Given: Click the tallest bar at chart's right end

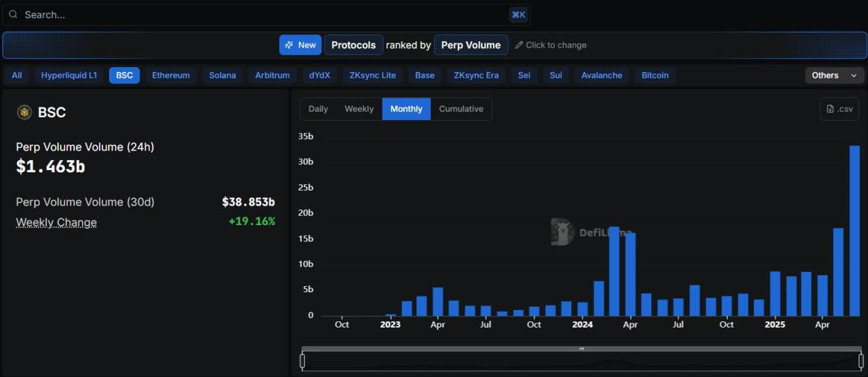Looking at the screenshot, I should click(x=854, y=231).
